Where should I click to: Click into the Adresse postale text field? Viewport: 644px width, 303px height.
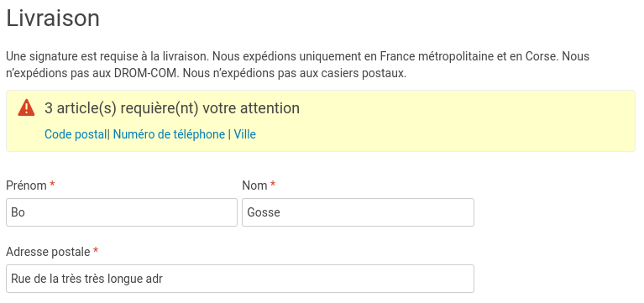pyautogui.click(x=240, y=279)
